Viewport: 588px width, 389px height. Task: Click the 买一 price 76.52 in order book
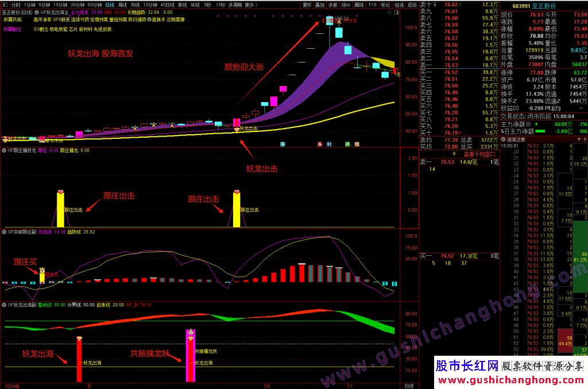pos(451,72)
